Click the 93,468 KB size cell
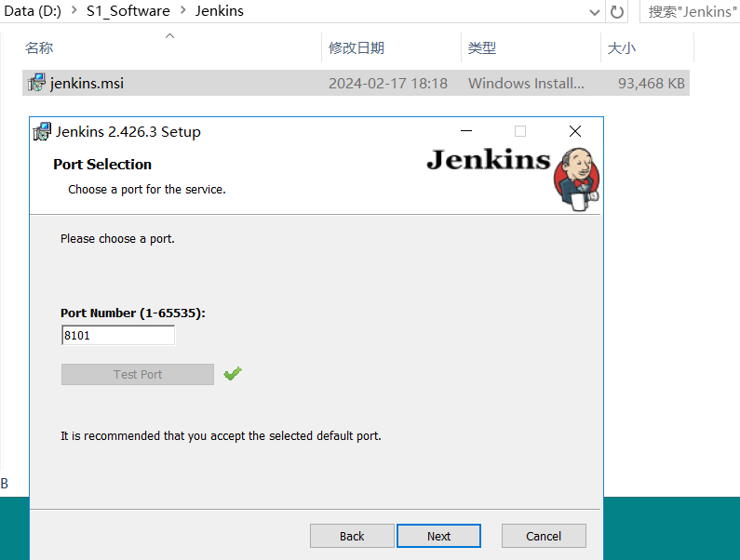Screen dimensions: 740x560 652,84
